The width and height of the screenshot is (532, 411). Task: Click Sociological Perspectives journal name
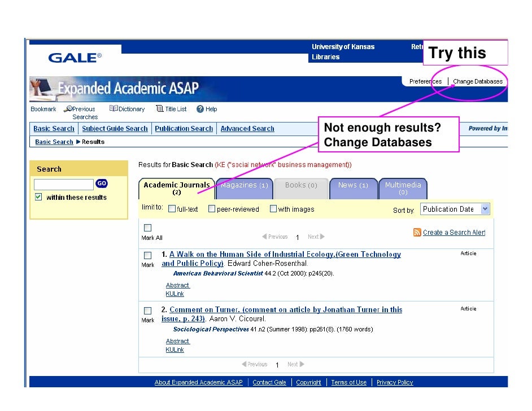point(211,329)
